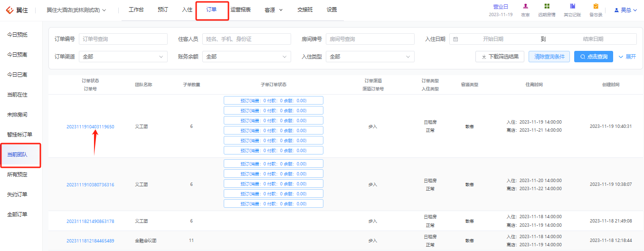644x251 pixels.
Task: Select 当前在住 in sidebar
Action: tap(17, 95)
